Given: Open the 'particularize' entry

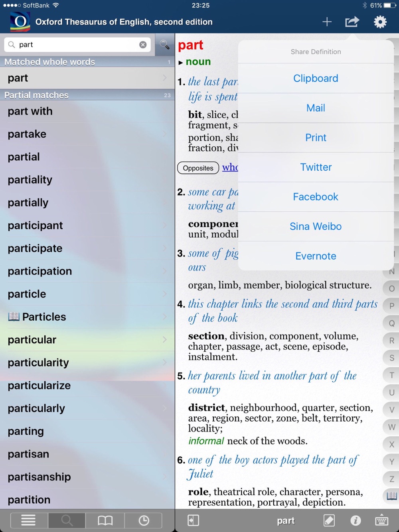Looking at the screenshot, I should [x=87, y=386].
